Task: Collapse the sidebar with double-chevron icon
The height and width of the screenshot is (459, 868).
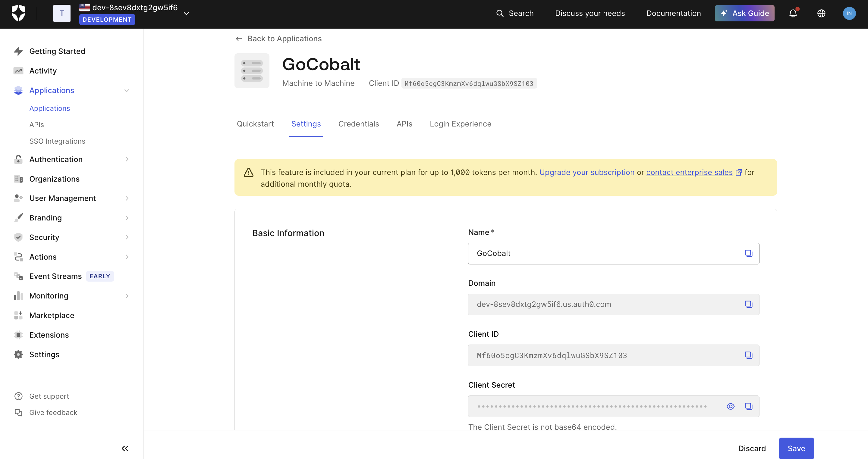Action: (125, 448)
